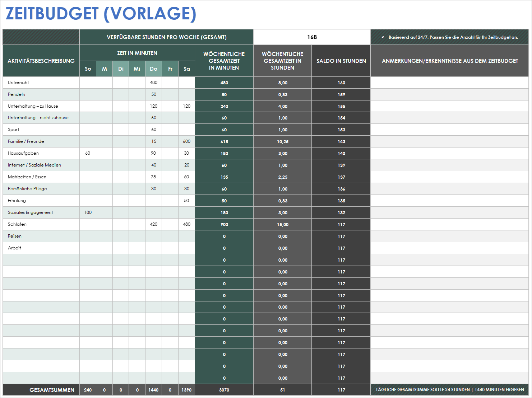This screenshot has height=398, width=532.
Task: Click the 480 value in Unterricht row
Action: click(x=153, y=83)
